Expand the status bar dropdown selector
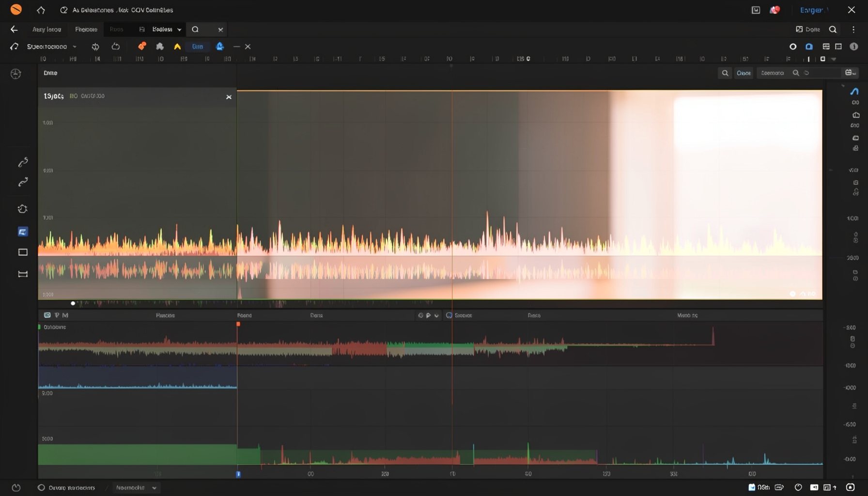Viewport: 868px width, 496px height. [x=136, y=488]
